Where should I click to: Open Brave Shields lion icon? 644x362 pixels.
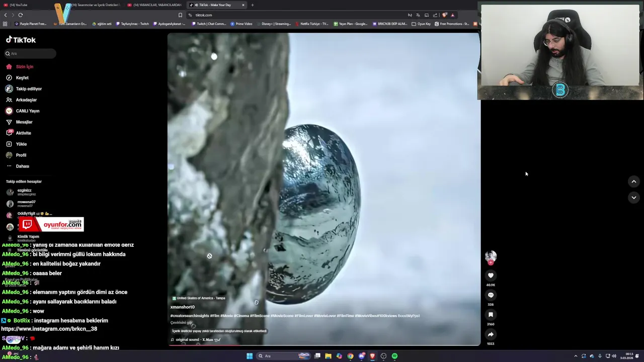(444, 15)
